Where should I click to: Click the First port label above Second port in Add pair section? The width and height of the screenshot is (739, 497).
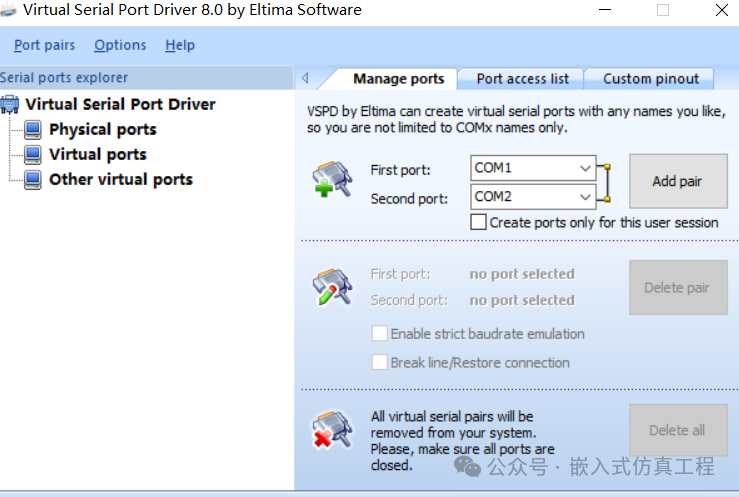(x=401, y=170)
